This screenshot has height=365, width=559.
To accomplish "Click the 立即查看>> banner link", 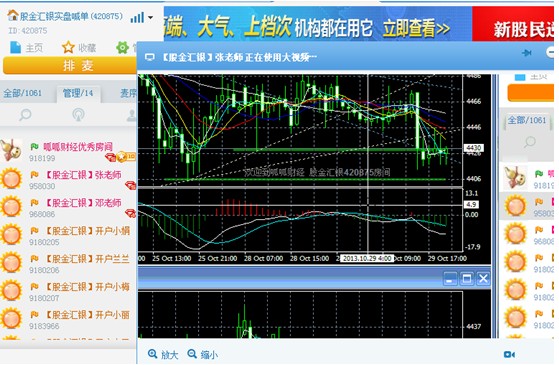I will coord(416,28).
